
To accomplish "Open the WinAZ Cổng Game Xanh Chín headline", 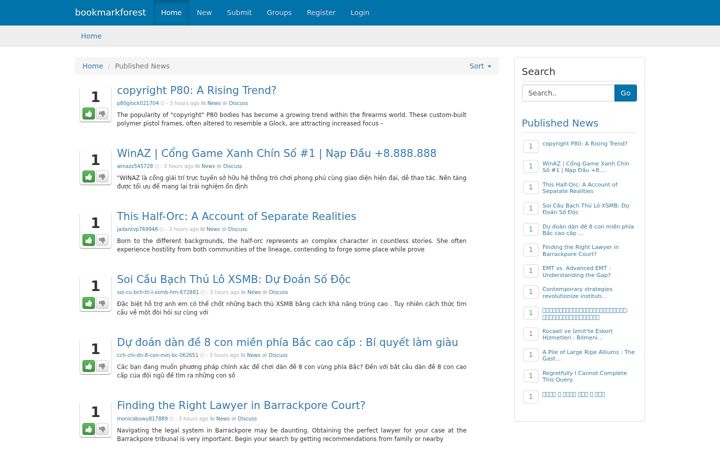I will (x=276, y=153).
